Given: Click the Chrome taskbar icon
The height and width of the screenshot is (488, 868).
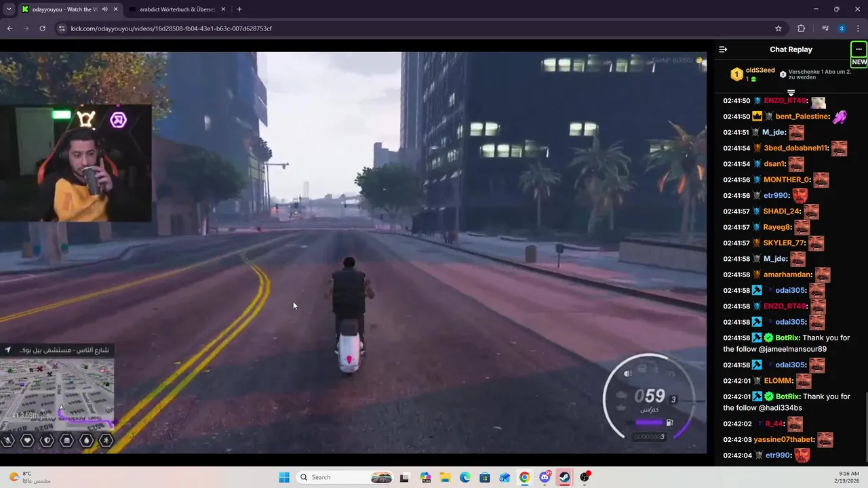Looking at the screenshot, I should click(x=525, y=477).
